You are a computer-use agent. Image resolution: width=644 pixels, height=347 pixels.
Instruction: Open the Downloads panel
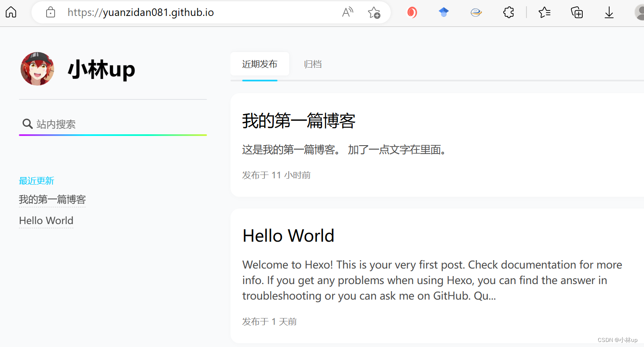tap(609, 12)
